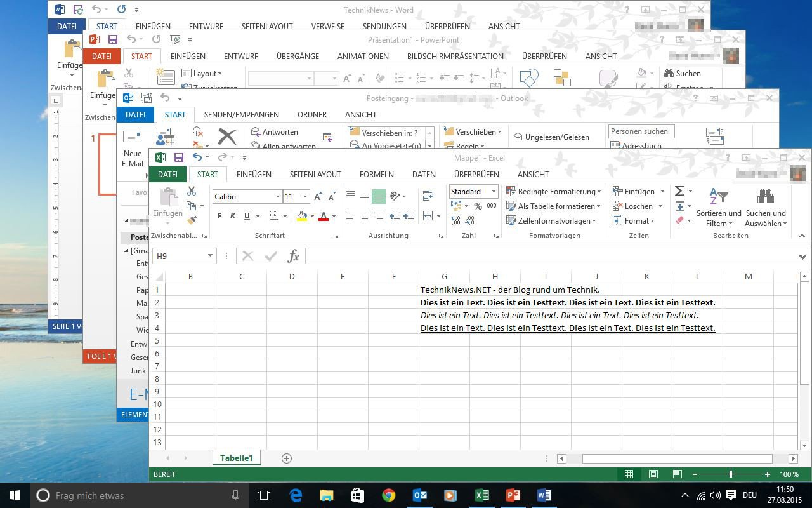Add new sheet with plus icon
This screenshot has height=508, width=812.
click(x=287, y=458)
